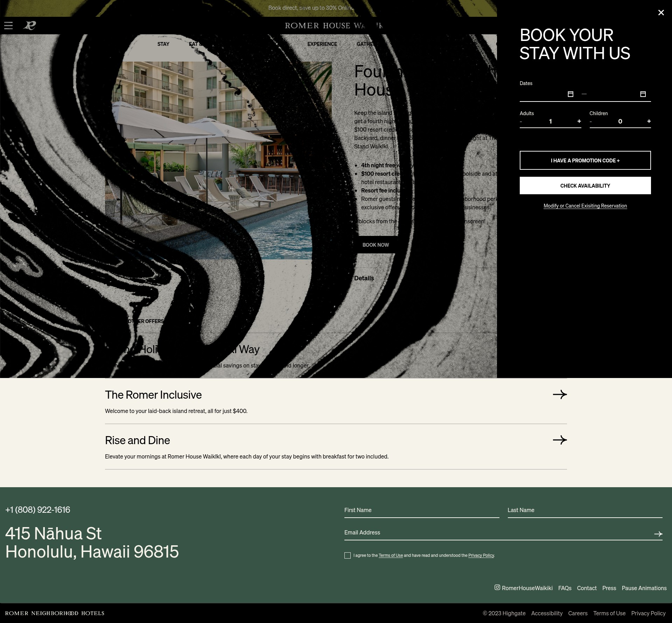Viewport: 672px width, 623px height.
Task: Open the Rise and Dine arrow icon
Action: (x=560, y=440)
